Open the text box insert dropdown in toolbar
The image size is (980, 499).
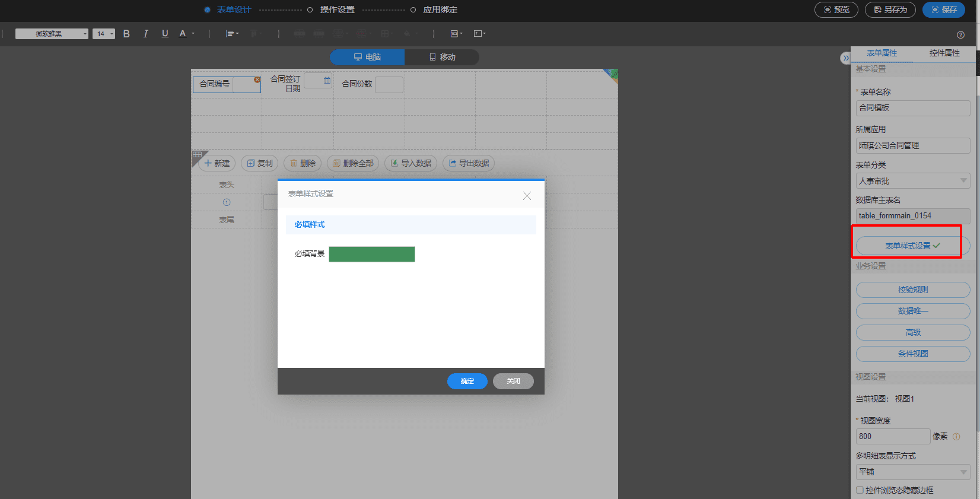tap(479, 34)
